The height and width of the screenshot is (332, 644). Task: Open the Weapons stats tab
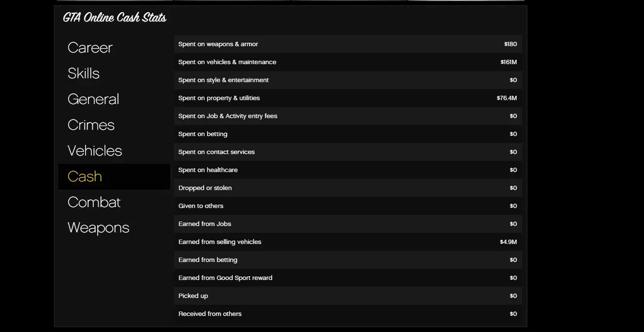[x=98, y=228]
